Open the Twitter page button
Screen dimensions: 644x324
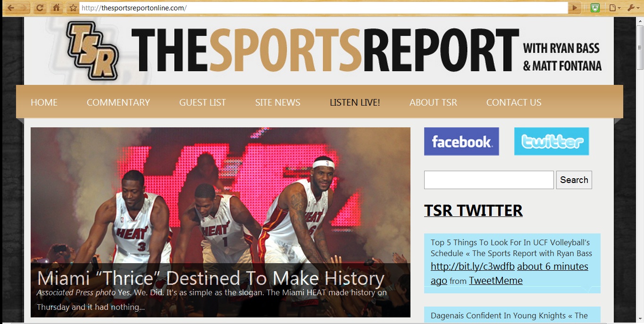point(552,141)
